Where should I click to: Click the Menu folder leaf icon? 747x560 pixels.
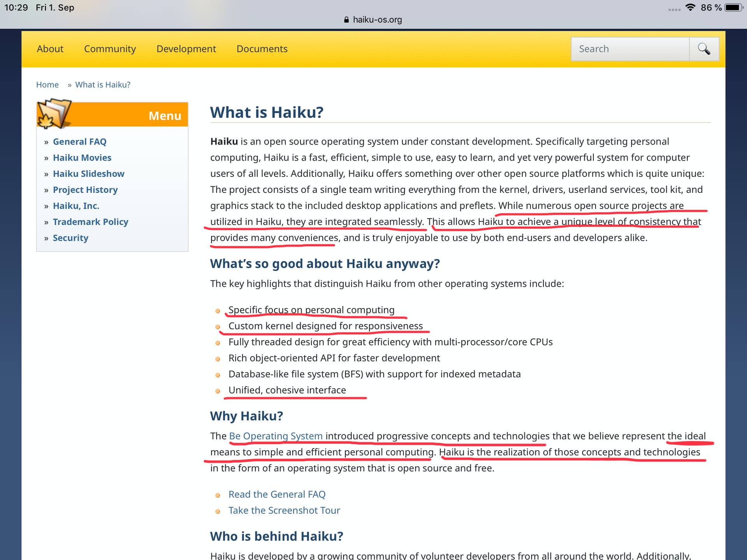[54, 114]
